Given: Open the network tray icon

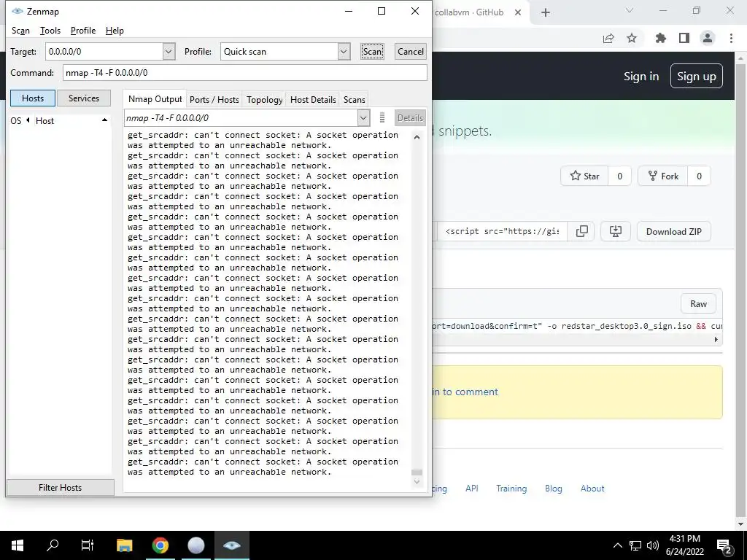Looking at the screenshot, I should click(635, 545).
